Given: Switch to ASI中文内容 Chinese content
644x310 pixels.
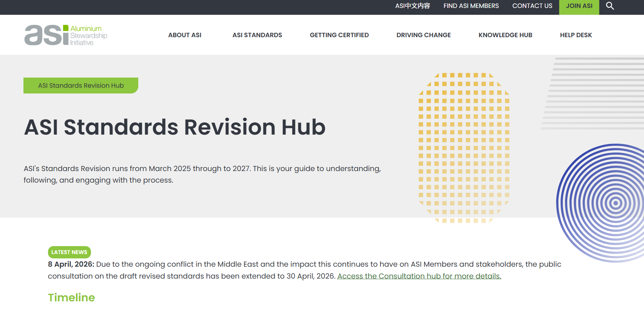Looking at the screenshot, I should coord(412,6).
